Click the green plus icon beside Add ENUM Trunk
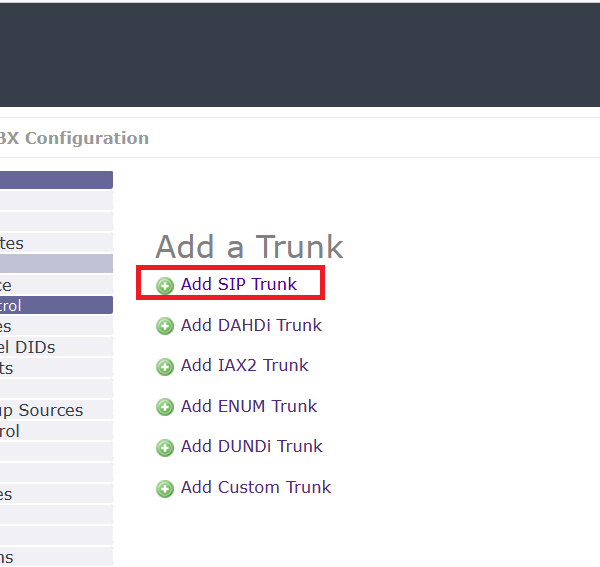Screen dimensions: 600x567 point(165,407)
